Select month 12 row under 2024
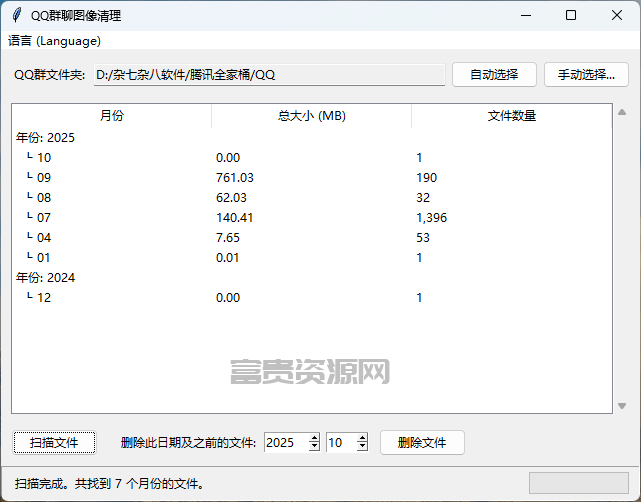This screenshot has width=641, height=502. pos(312,298)
